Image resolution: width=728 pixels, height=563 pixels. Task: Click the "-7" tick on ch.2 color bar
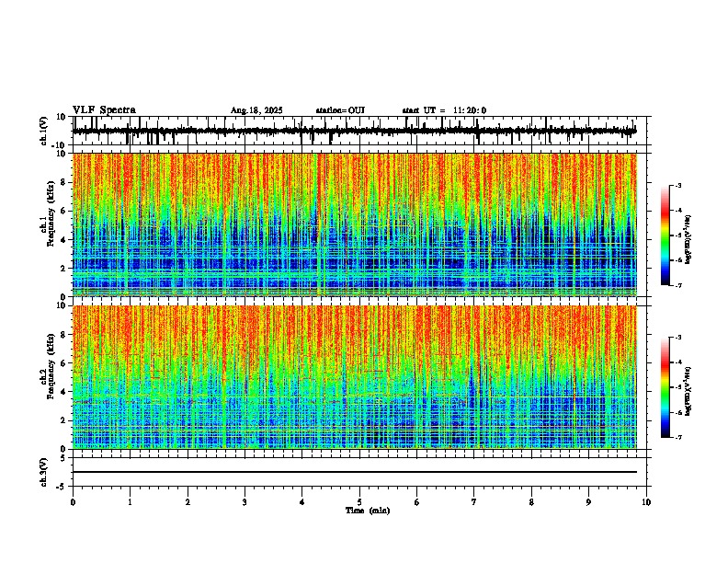click(x=678, y=437)
